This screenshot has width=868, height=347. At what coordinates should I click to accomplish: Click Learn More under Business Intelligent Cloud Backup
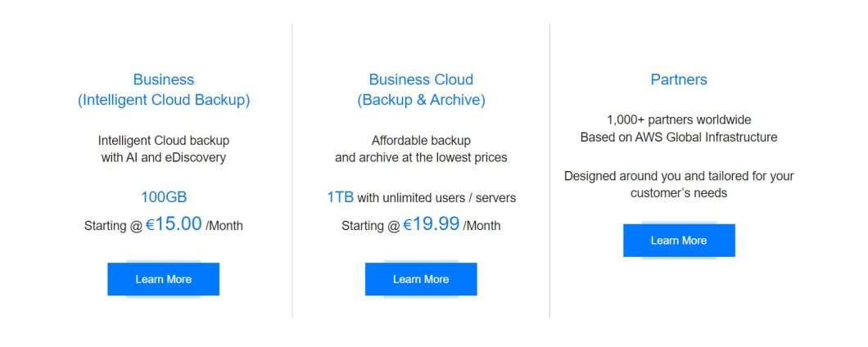tap(163, 279)
